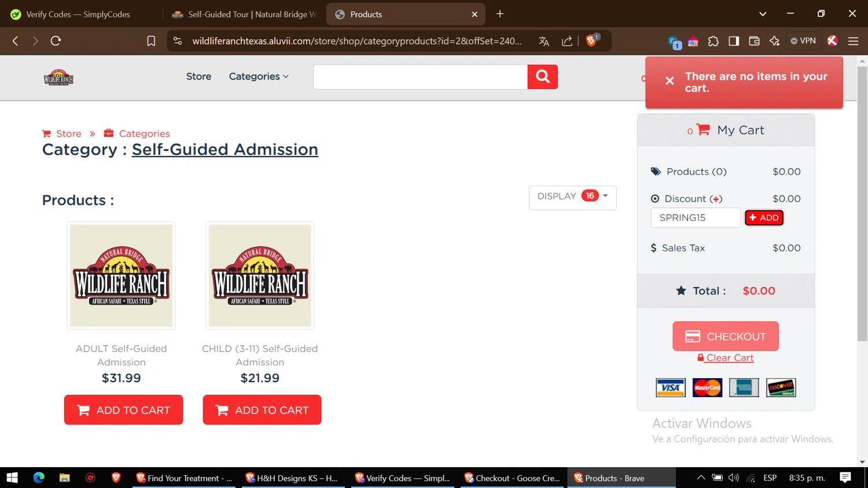Show hidden system tray icons
Screen dimensions: 868x488
pyautogui.click(x=701, y=478)
